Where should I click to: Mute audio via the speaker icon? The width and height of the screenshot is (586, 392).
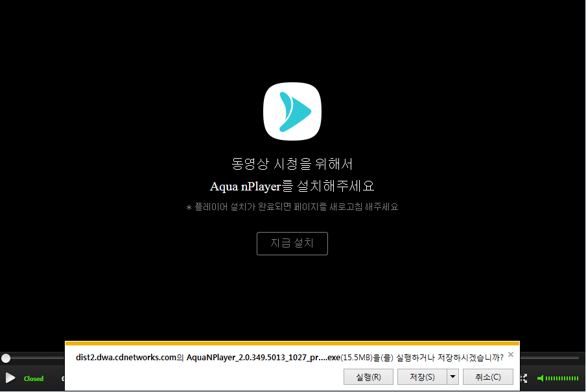click(x=540, y=378)
